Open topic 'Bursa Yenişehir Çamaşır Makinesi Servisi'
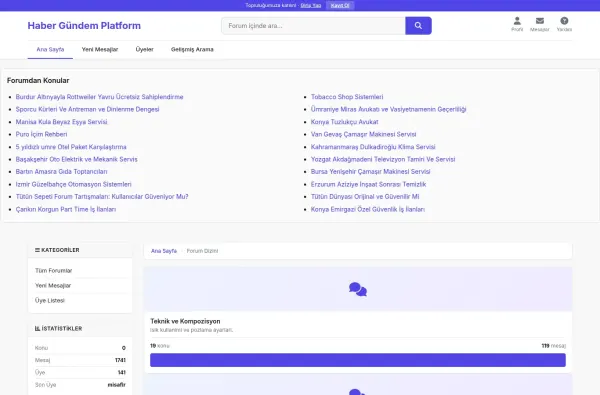 pyautogui.click(x=370, y=171)
